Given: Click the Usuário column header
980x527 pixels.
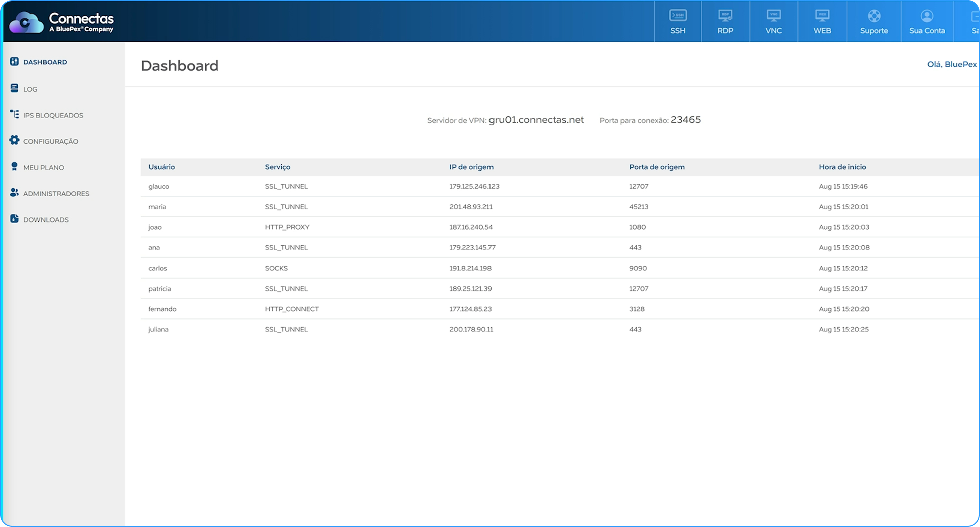Looking at the screenshot, I should [161, 167].
